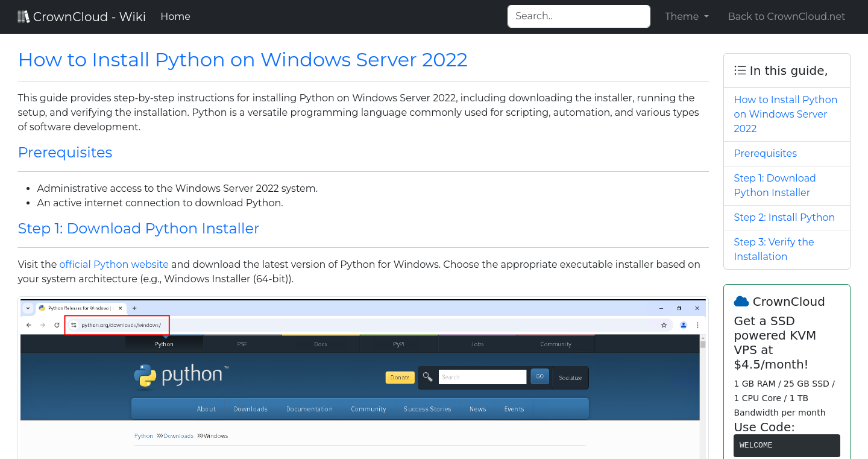
Task: Click the Donate button in the screenshot
Action: [400, 376]
